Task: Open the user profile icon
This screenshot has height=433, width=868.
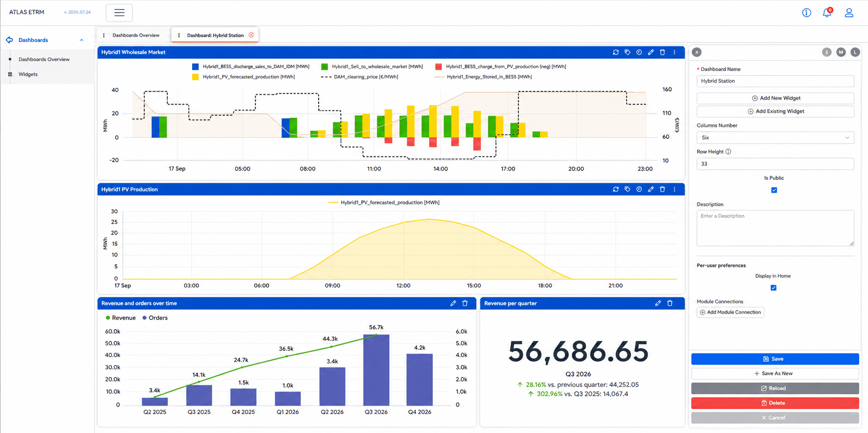Action: pos(849,13)
